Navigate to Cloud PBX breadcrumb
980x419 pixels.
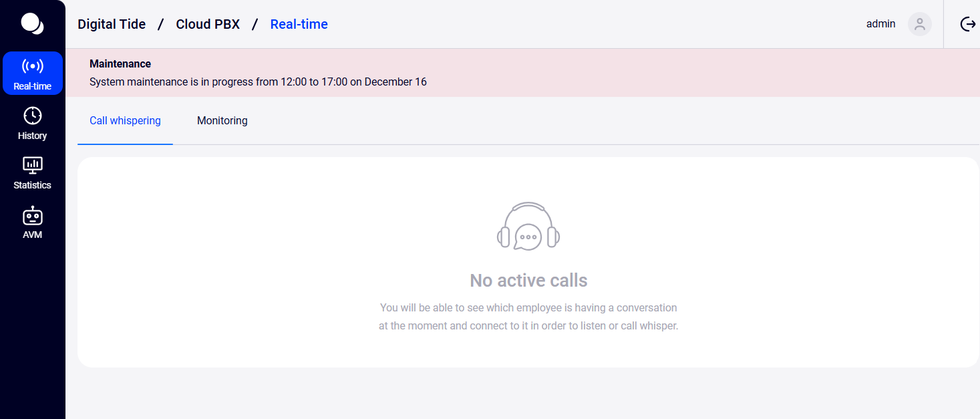pyautogui.click(x=208, y=25)
